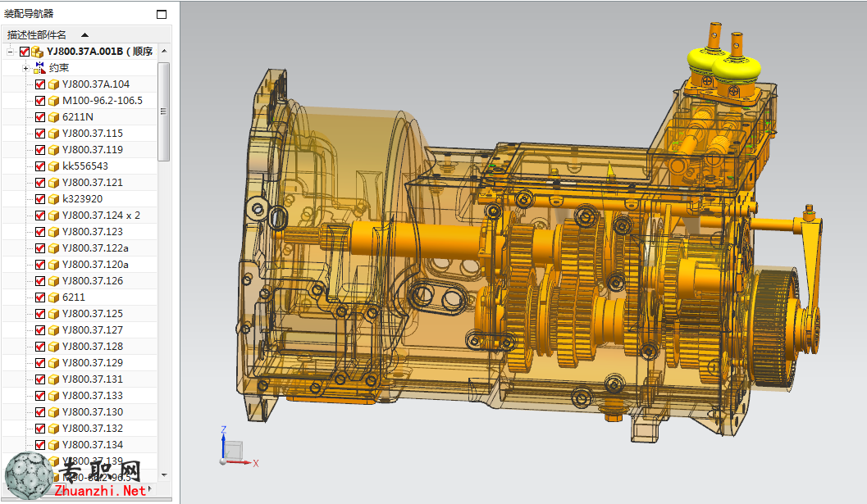Click the constraints icon beside 约束
867x504 pixels.
click(x=40, y=68)
